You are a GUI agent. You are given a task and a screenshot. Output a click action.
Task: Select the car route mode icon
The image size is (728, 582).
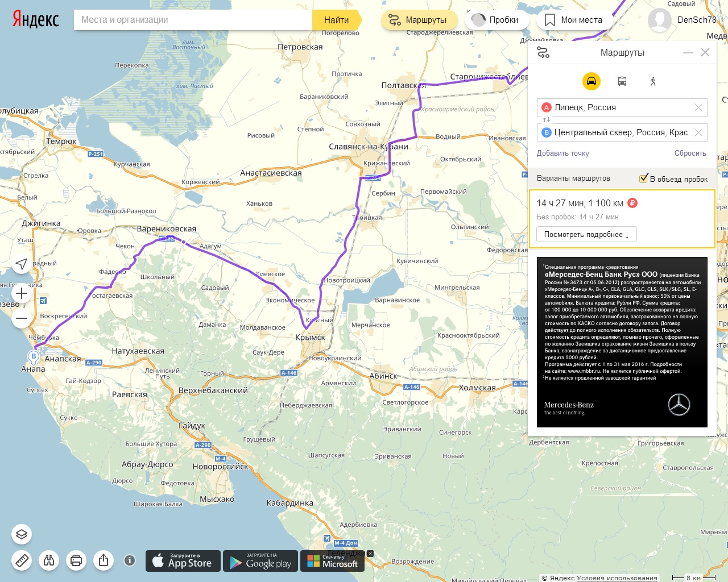click(x=591, y=81)
